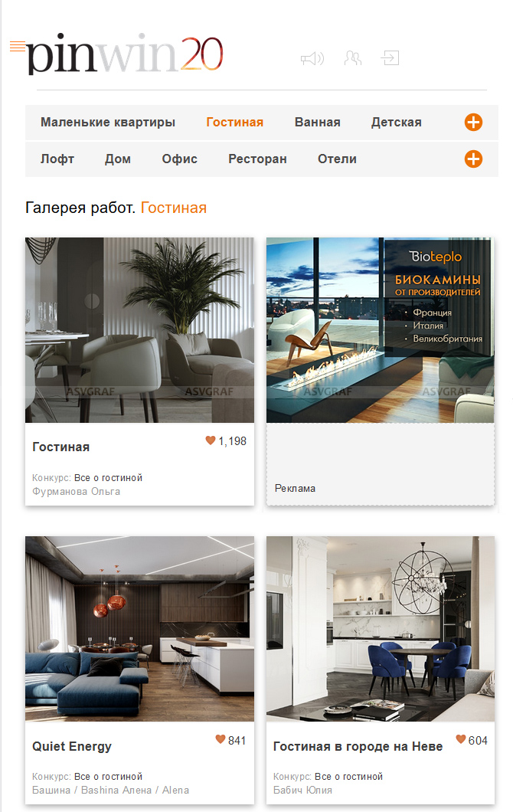Viewport: 513px width, 812px height.
Task: Click the megaphone announcements icon
Action: pos(312,58)
